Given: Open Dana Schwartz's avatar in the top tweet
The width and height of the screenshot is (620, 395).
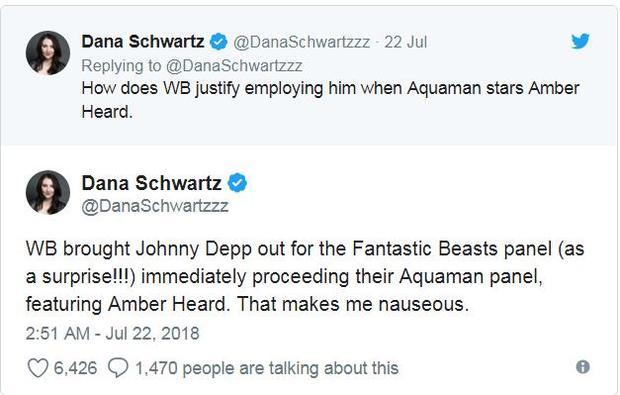Looking at the screenshot, I should (48, 53).
